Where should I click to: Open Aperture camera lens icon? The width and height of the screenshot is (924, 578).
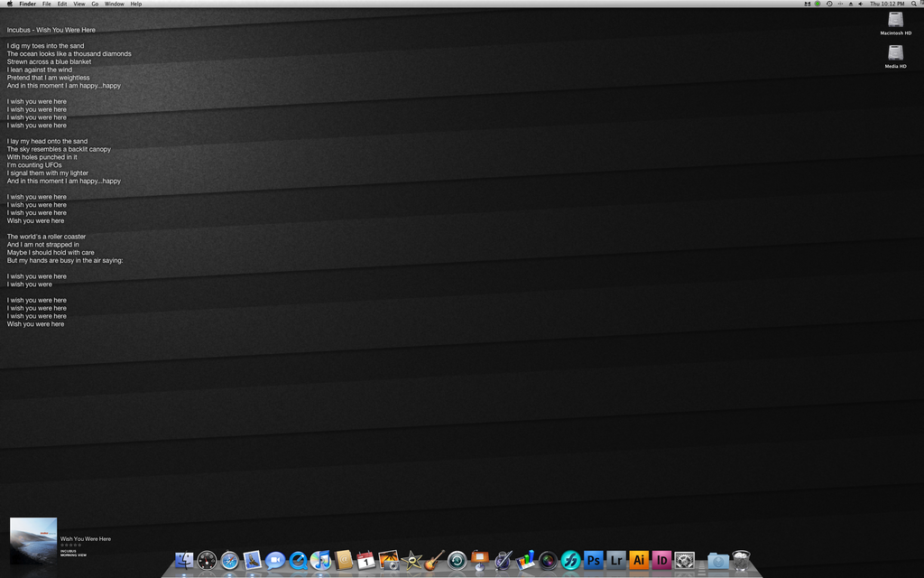(x=548, y=560)
